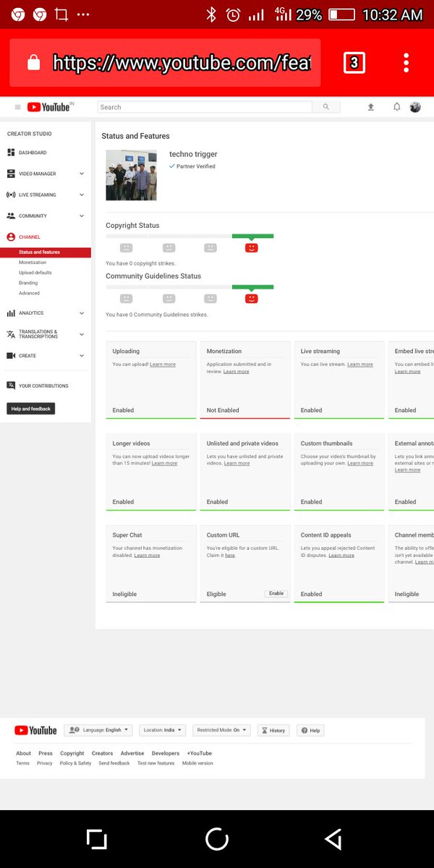Expand the Live Streaming section
The image size is (434, 868).
(x=82, y=195)
